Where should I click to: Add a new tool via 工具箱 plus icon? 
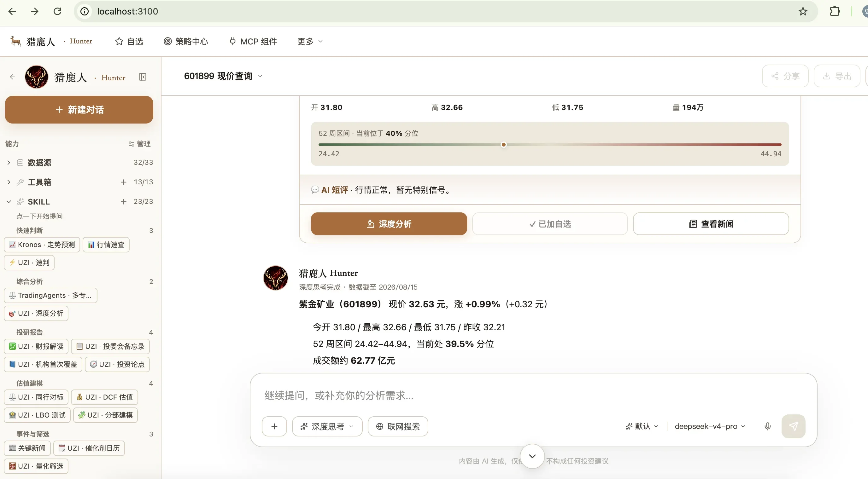[x=124, y=182]
